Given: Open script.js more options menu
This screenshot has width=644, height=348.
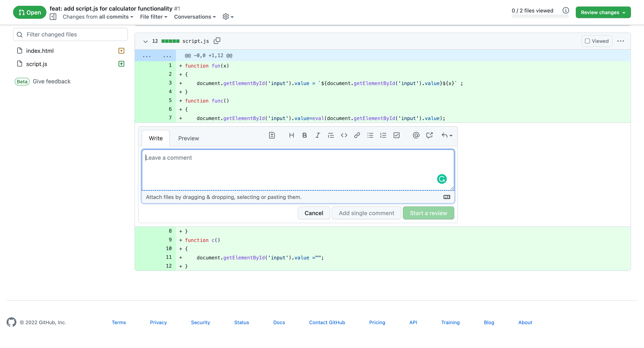Looking at the screenshot, I should click(x=620, y=41).
